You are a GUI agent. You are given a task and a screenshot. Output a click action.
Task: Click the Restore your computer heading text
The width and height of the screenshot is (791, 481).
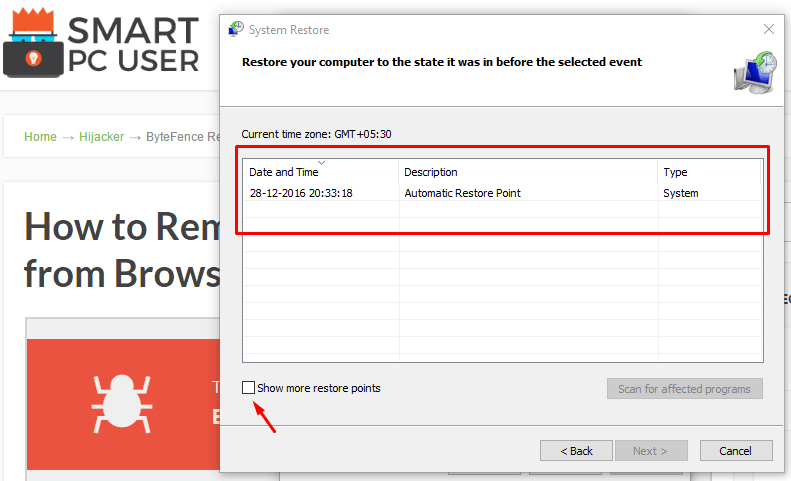pyautogui.click(x=442, y=62)
